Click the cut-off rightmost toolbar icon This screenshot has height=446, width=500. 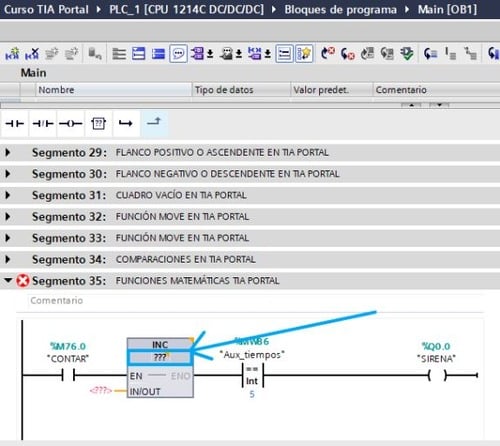pos(494,53)
